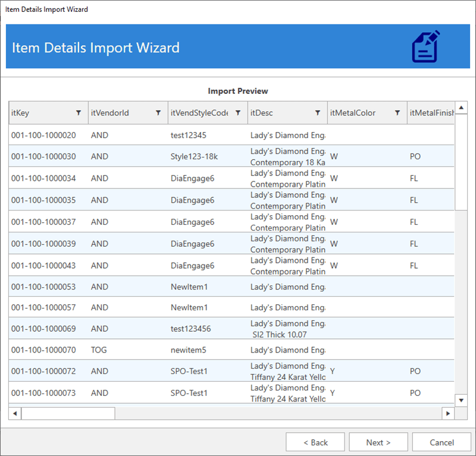Cancel the import wizard
Image resolution: width=476 pixels, height=456 pixels.
point(441,442)
